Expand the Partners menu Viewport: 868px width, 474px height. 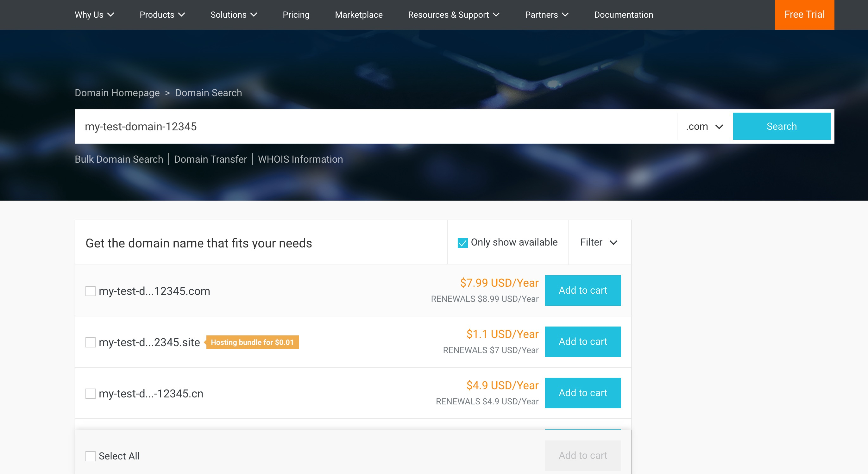click(546, 15)
